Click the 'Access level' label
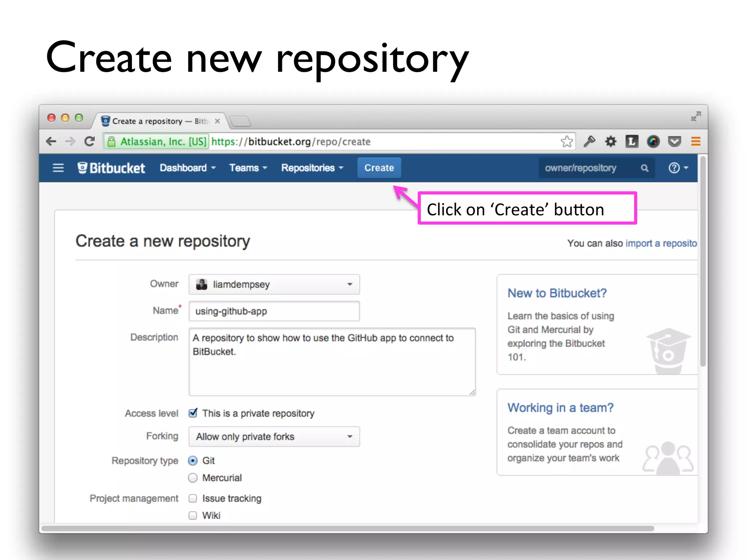Viewport: 747px width, 560px height. pyautogui.click(x=151, y=413)
